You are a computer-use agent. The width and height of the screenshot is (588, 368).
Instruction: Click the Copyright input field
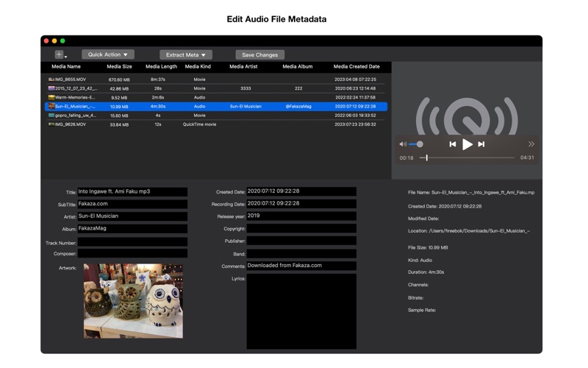pyautogui.click(x=301, y=228)
